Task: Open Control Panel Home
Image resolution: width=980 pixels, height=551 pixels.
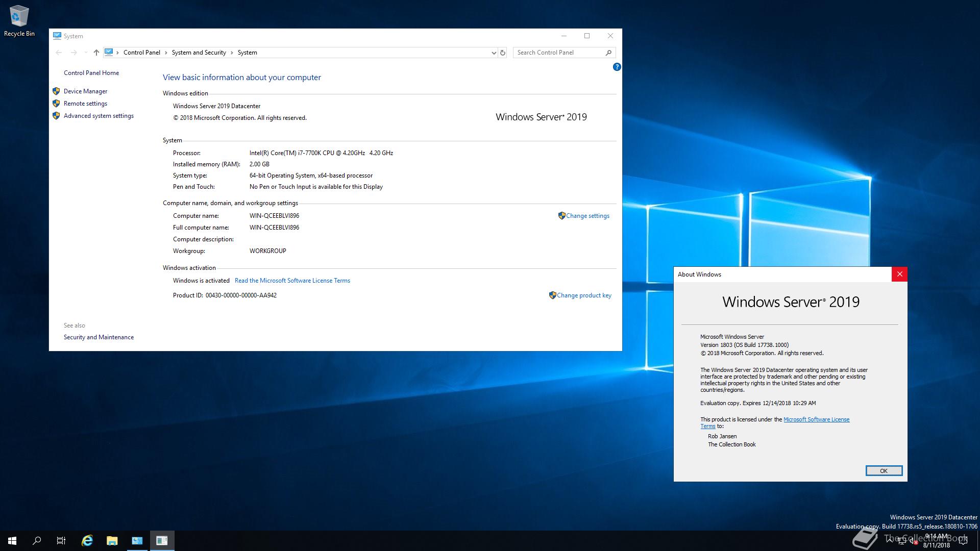Action: (x=91, y=73)
